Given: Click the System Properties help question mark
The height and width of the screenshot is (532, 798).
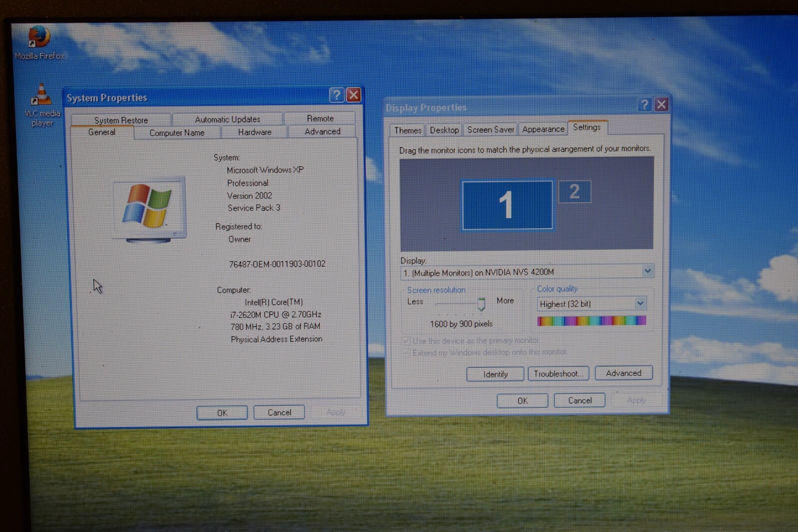Looking at the screenshot, I should (x=337, y=95).
